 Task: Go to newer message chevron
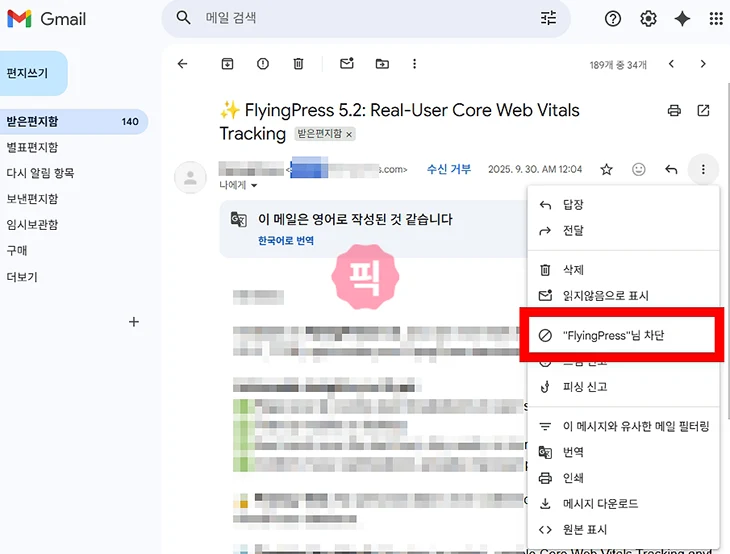click(671, 64)
